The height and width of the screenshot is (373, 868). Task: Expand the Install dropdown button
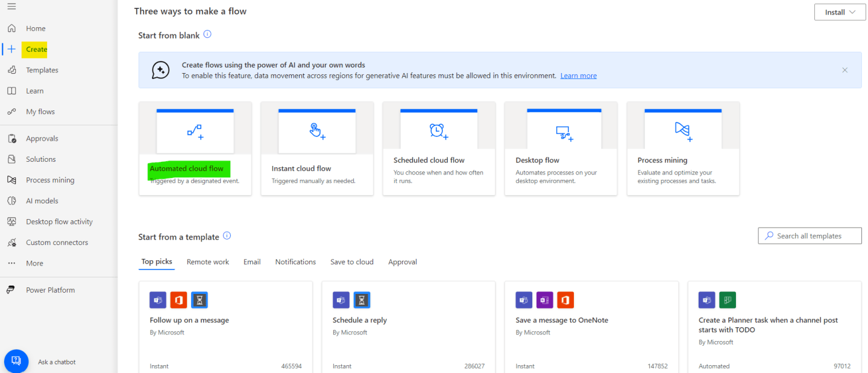pos(840,12)
